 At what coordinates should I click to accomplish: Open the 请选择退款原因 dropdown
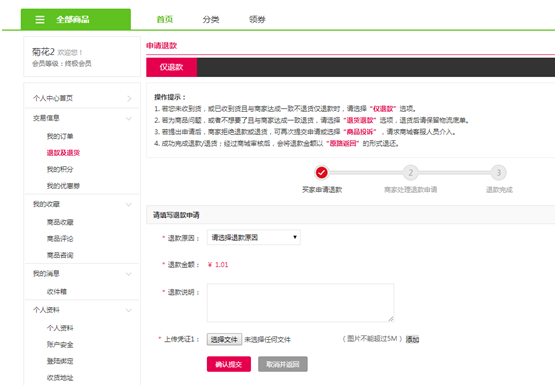point(254,237)
